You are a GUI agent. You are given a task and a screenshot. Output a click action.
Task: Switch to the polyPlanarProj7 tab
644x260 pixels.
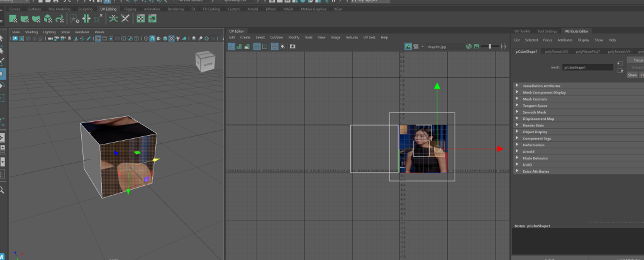click(x=589, y=51)
